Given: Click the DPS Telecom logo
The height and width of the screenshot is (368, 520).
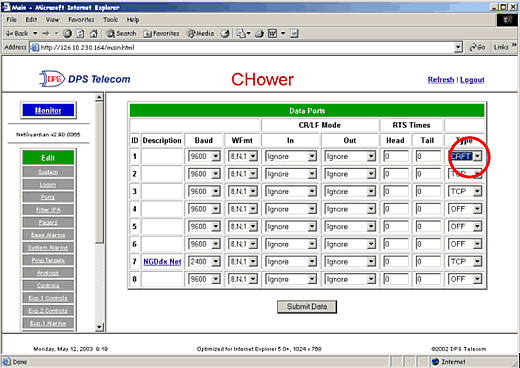Looking at the screenshot, I should pyautogui.click(x=85, y=79).
